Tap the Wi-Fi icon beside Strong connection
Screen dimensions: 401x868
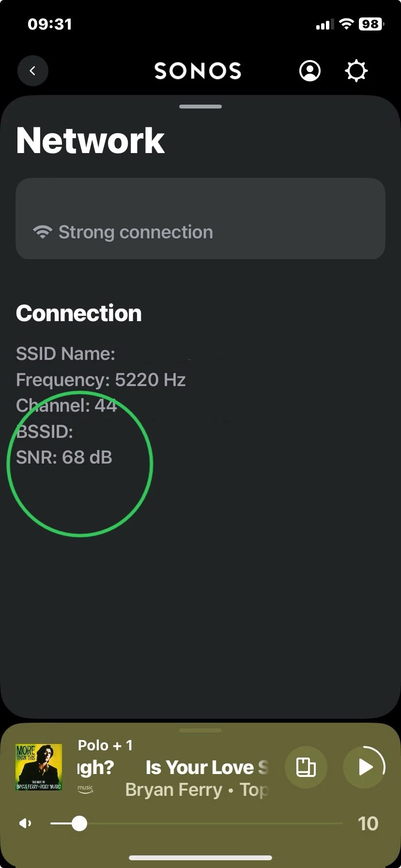coord(43,232)
